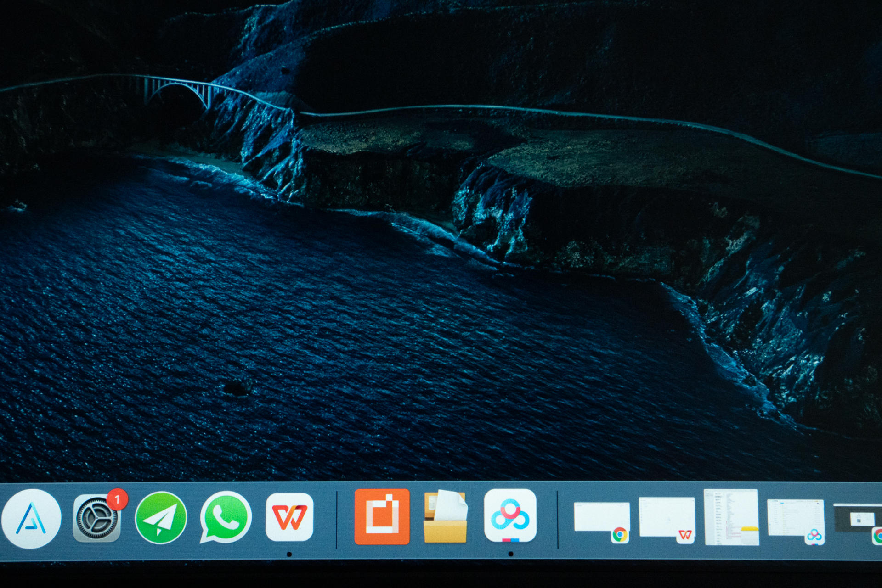Viewport: 882px width, 588px height.
Task: Click the running indicator dot under Baidu Netdisk
Action: pyautogui.click(x=510, y=554)
